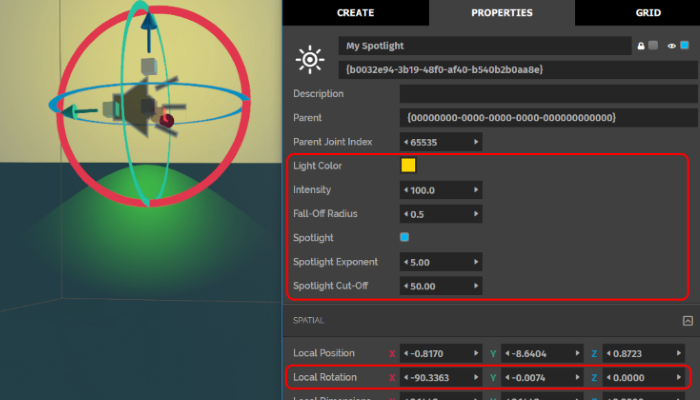This screenshot has height=400, width=700.
Task: Toggle the visible checkbox next to eye icon
Action: (684, 45)
